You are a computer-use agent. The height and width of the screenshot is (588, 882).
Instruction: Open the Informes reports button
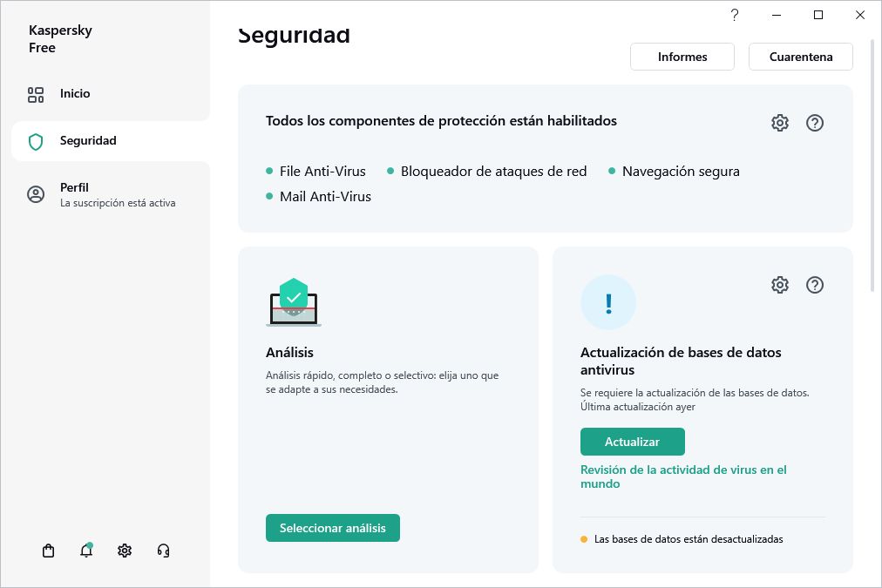pyautogui.click(x=682, y=57)
